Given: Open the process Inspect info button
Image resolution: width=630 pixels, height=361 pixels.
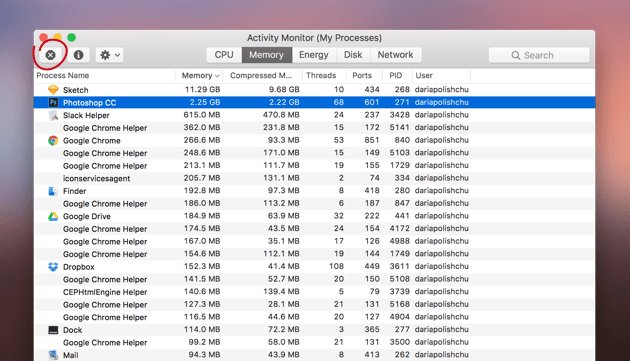Looking at the screenshot, I should pos(78,55).
